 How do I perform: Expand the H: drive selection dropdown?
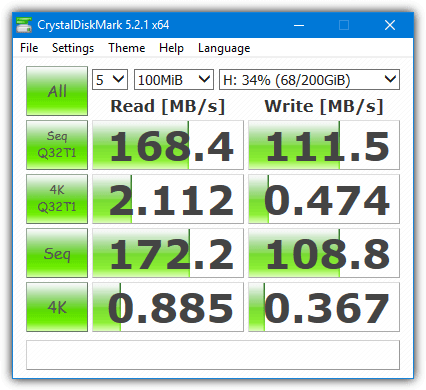pyautogui.click(x=309, y=80)
